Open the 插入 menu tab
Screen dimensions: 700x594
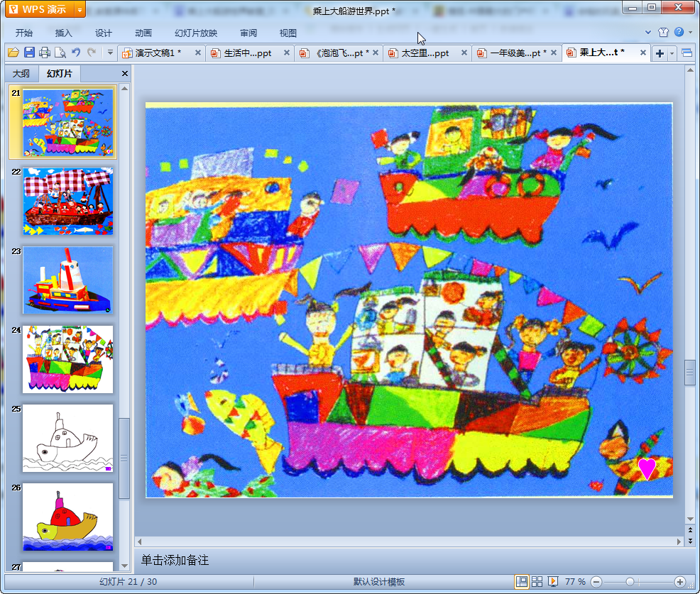(63, 33)
